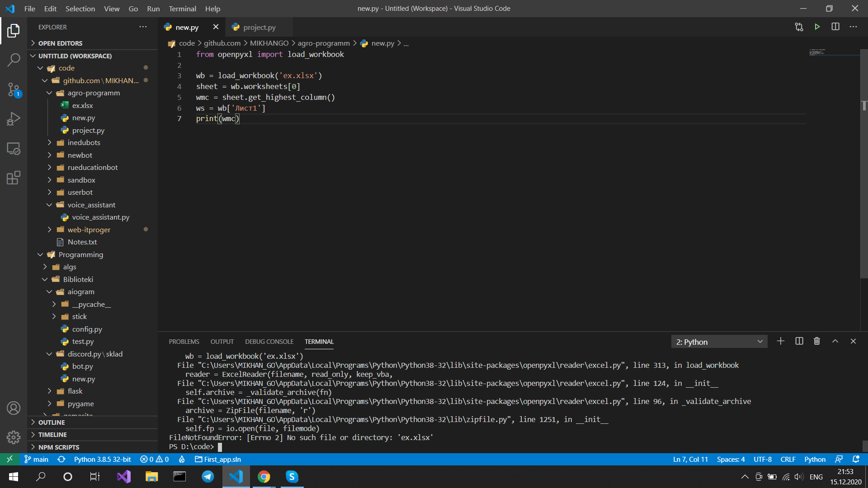Open the File menu
This screenshot has width=868, height=488.
[30, 9]
